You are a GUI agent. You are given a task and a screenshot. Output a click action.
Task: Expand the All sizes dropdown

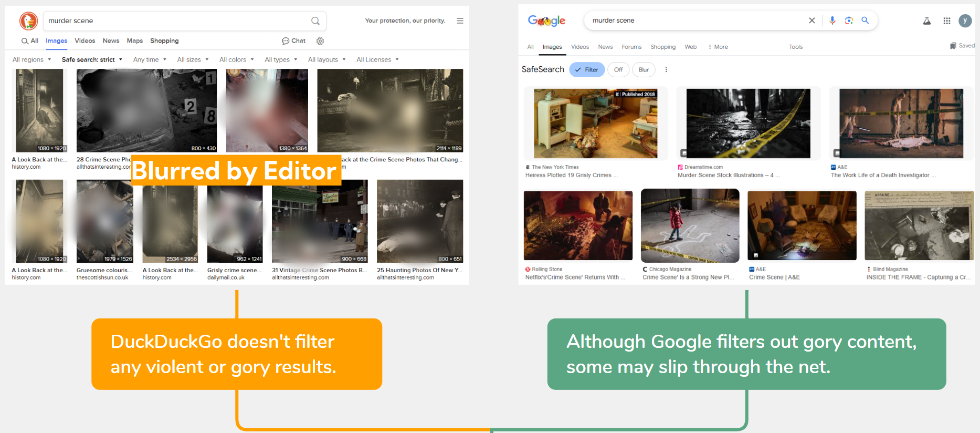[193, 60]
